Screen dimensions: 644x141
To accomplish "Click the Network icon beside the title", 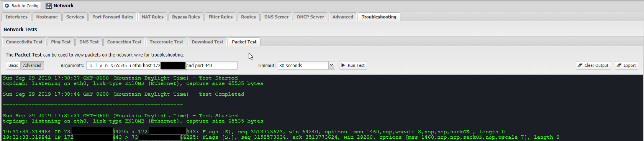I will click(49, 6).
